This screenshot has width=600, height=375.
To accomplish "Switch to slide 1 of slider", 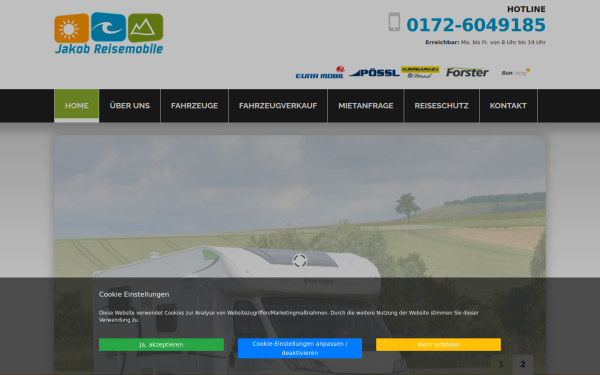I will [x=501, y=364].
